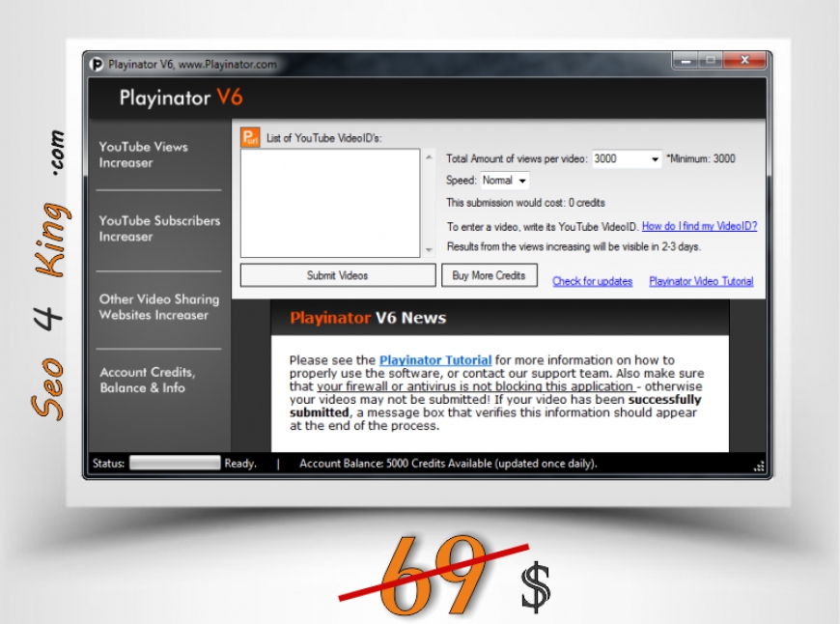The width and height of the screenshot is (840, 624).
Task: Click the Buy More Credits button
Action: (490, 275)
